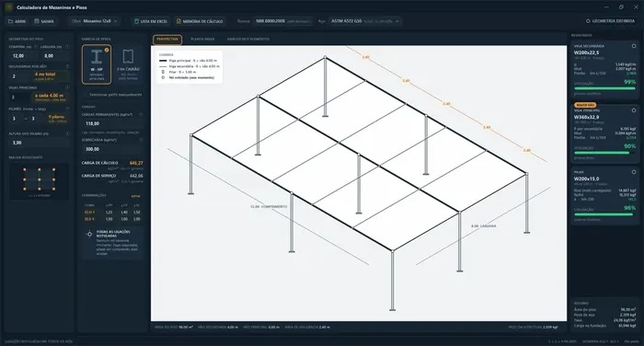Click the '12,00 COMPRIMENTO' dimension label
644x346 pixels.
click(269, 207)
